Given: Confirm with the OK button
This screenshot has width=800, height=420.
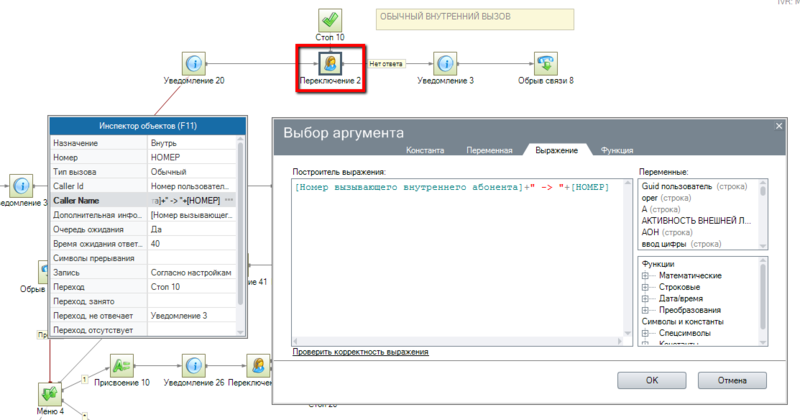Looking at the screenshot, I should click(x=652, y=380).
